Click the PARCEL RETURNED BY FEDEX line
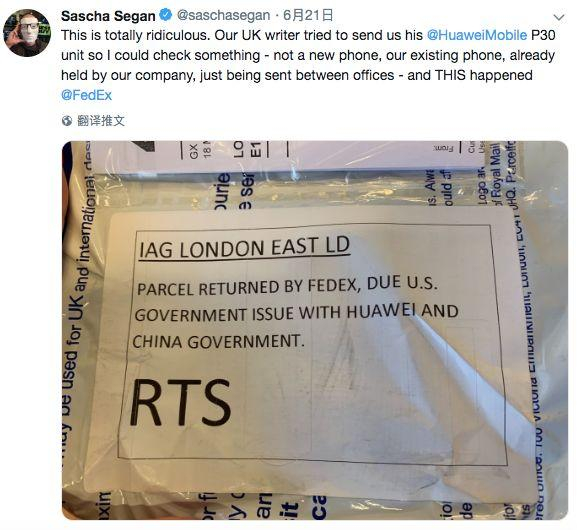 (287, 286)
